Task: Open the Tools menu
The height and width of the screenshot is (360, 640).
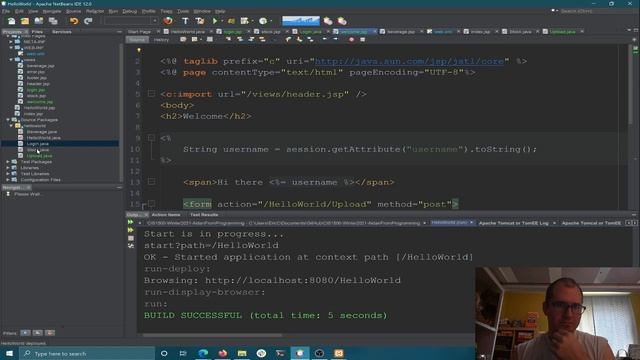Action: (183, 11)
